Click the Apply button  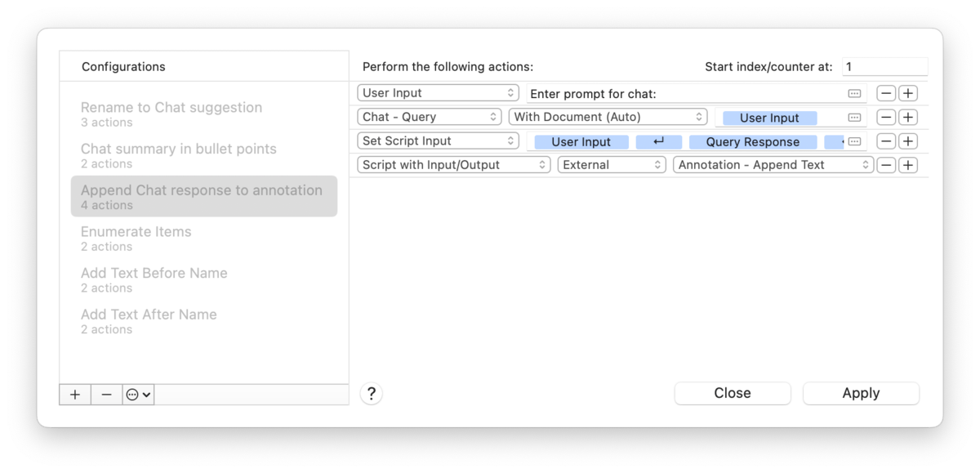pos(861,393)
